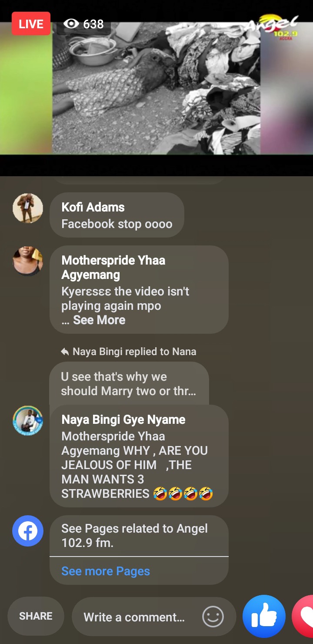Expand truncated reply "U see that's why we"

[129, 384]
